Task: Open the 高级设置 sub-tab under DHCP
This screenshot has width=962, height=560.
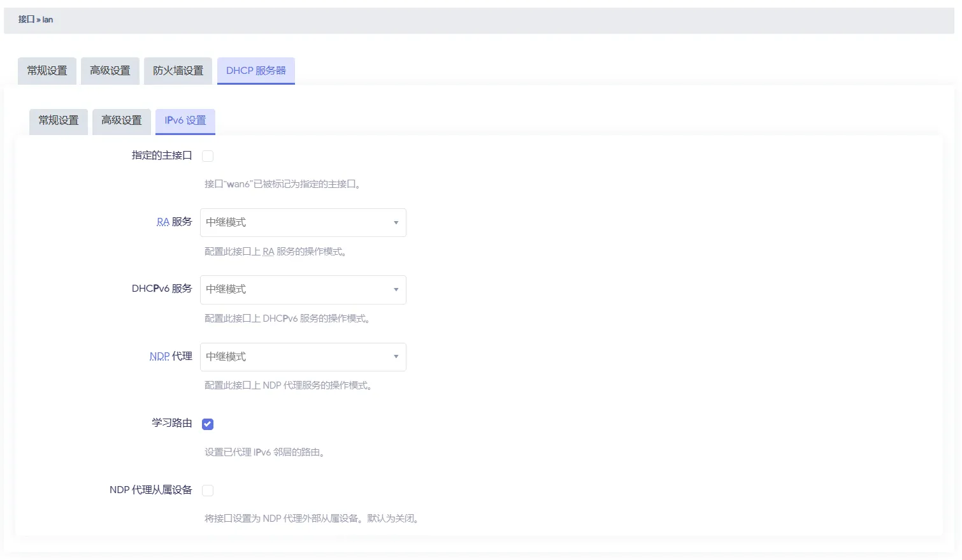Action: click(x=122, y=120)
